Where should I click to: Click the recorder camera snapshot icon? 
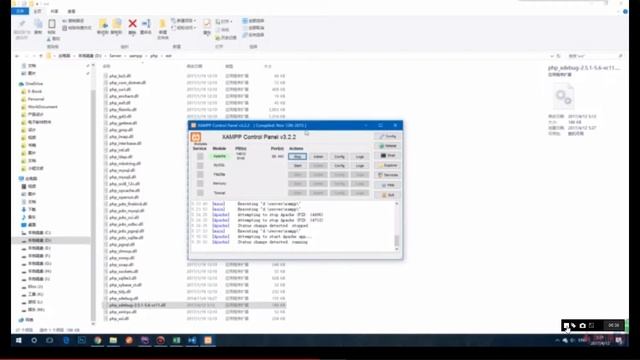[582, 325]
